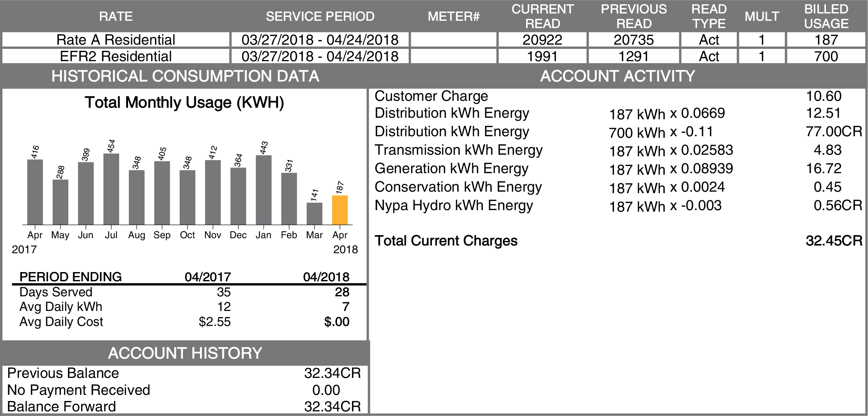Click the Total Current Charges label
Viewport: 868px width, 416px height.
pos(446,241)
